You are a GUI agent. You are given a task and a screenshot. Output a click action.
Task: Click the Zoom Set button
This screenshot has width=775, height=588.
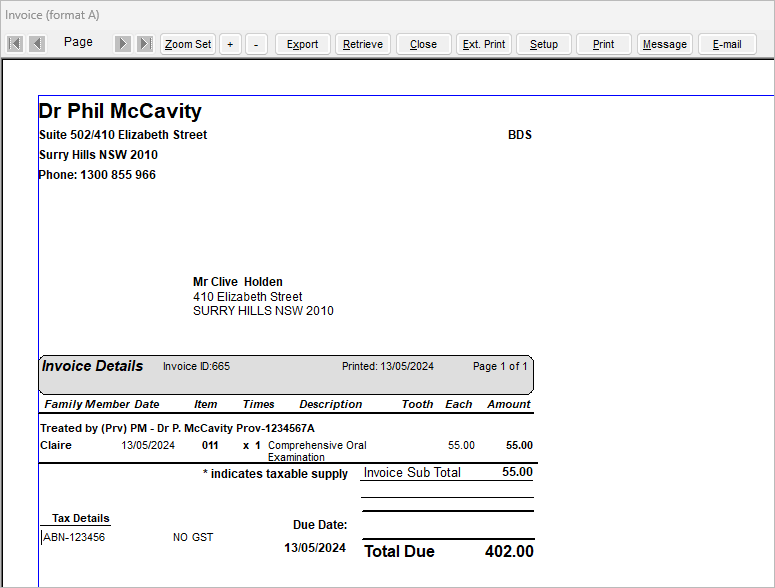[188, 44]
